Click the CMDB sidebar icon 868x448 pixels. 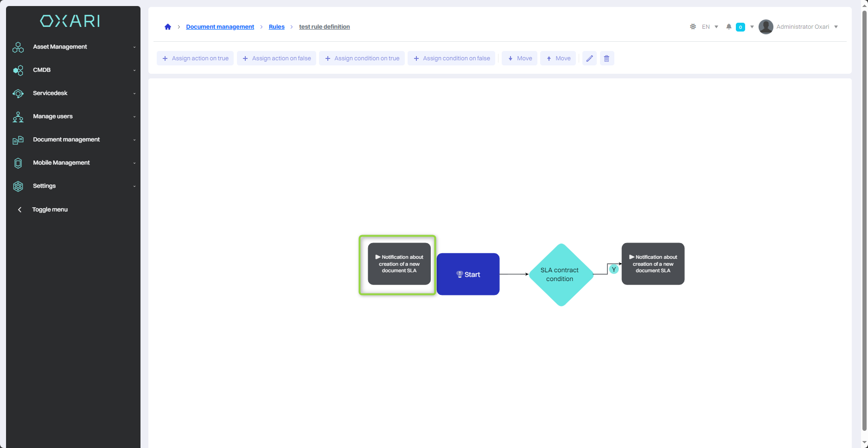coord(18,70)
